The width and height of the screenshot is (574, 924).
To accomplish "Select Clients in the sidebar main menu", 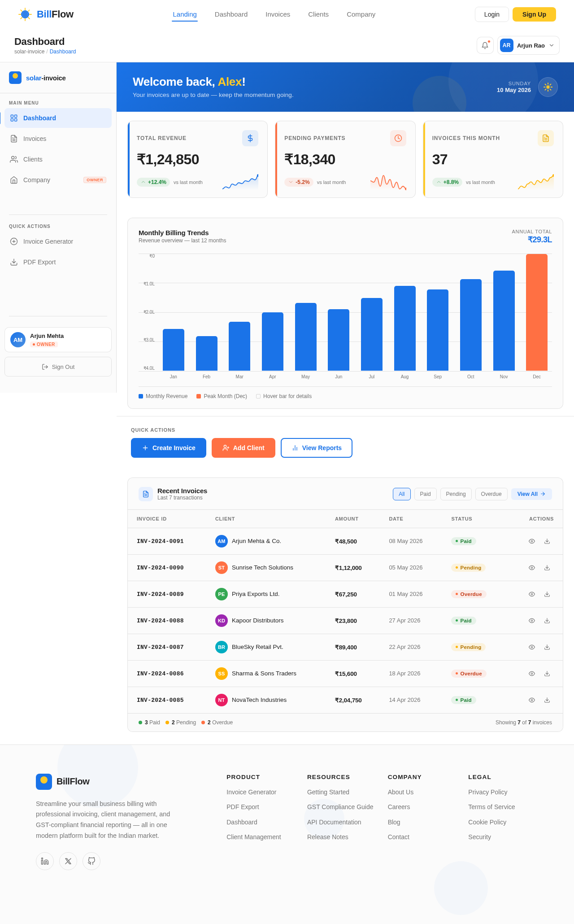I will click(x=58, y=159).
